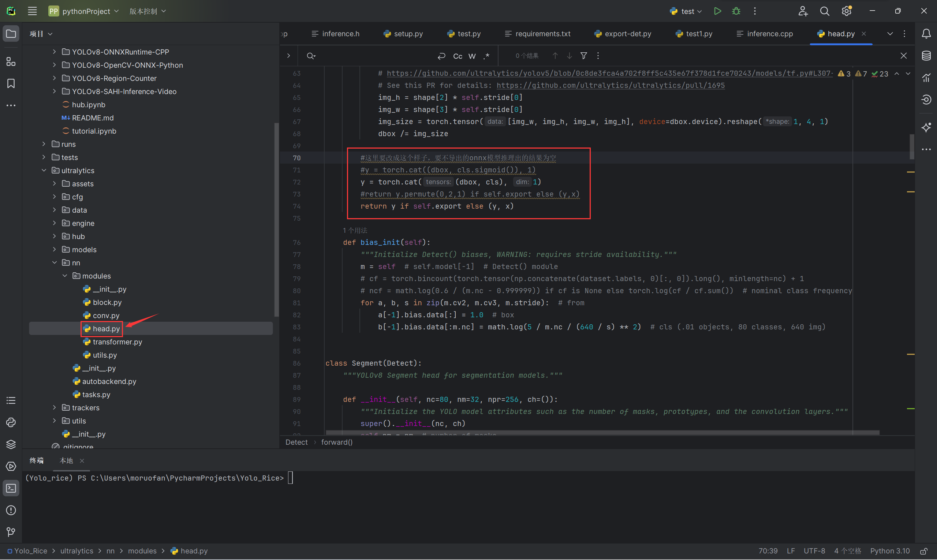Open the Git version control tool window

[11, 532]
